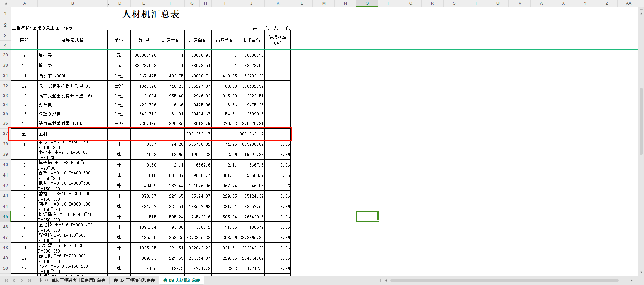Select column A header
The width and height of the screenshot is (644, 285).
pyautogui.click(x=24, y=3)
